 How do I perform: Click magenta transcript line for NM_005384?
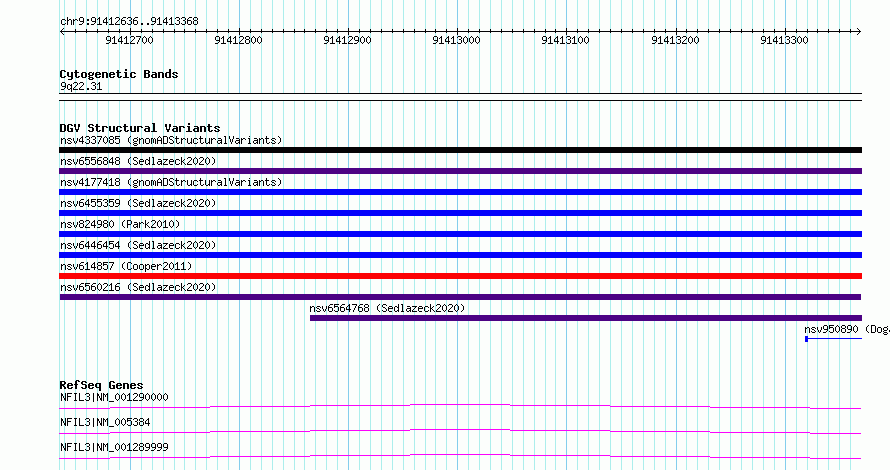(x=460, y=431)
